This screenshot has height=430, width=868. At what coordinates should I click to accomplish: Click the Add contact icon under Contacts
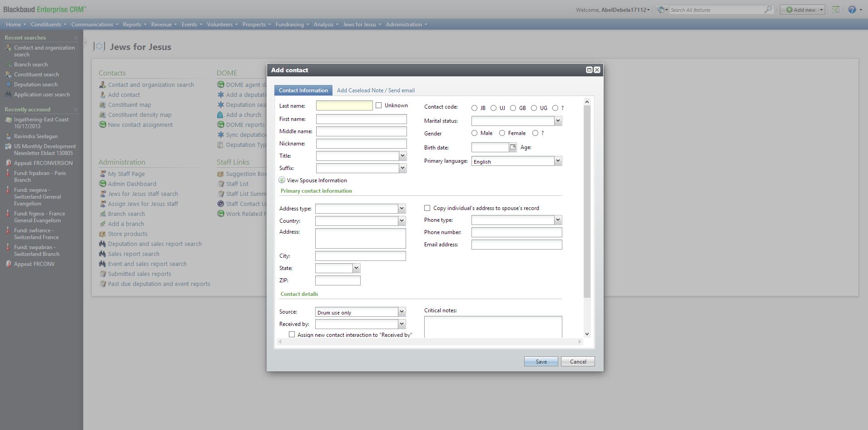coord(103,95)
